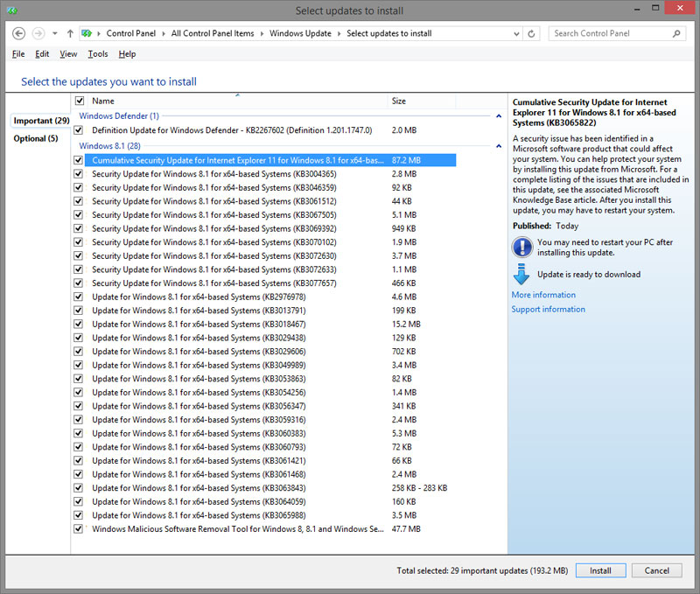Uncheck Security Update KB3004365
The width and height of the screenshot is (700, 594).
tap(79, 174)
